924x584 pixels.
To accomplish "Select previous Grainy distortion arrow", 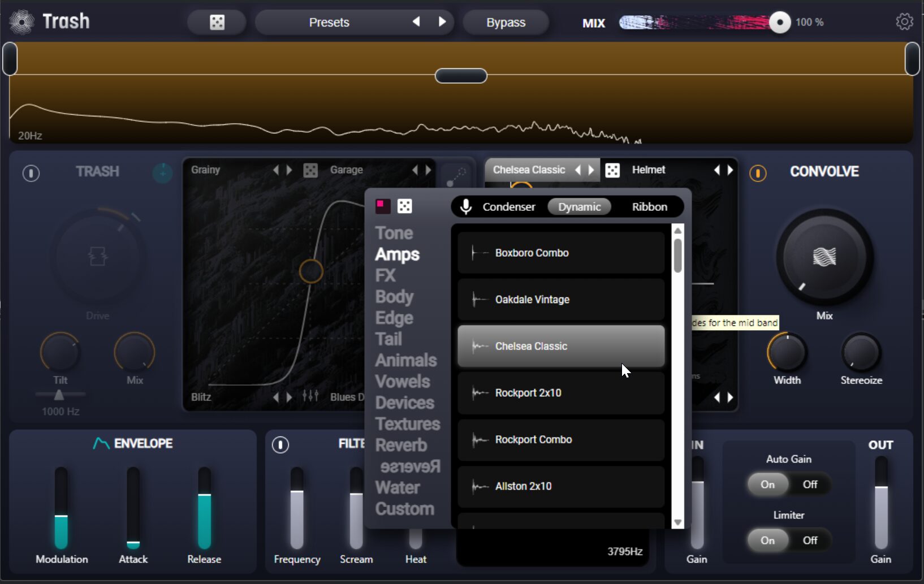I will coord(276,170).
